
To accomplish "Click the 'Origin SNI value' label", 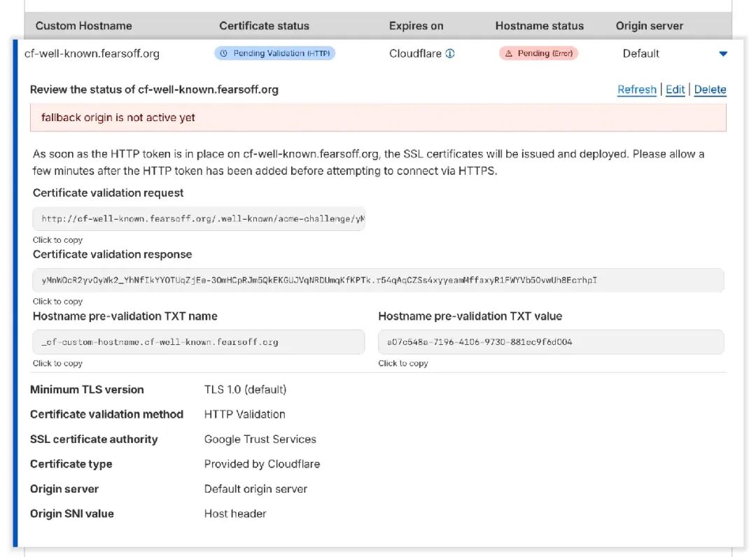I will 72,514.
